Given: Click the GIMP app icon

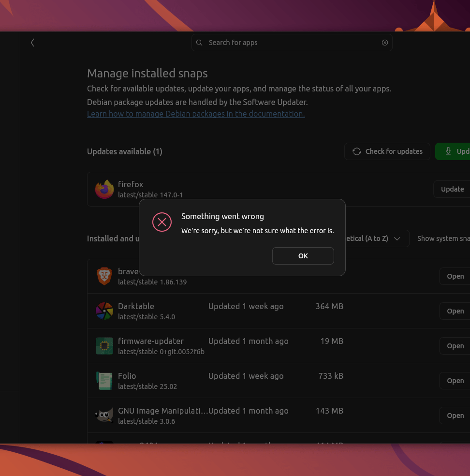Looking at the screenshot, I should (x=104, y=415).
